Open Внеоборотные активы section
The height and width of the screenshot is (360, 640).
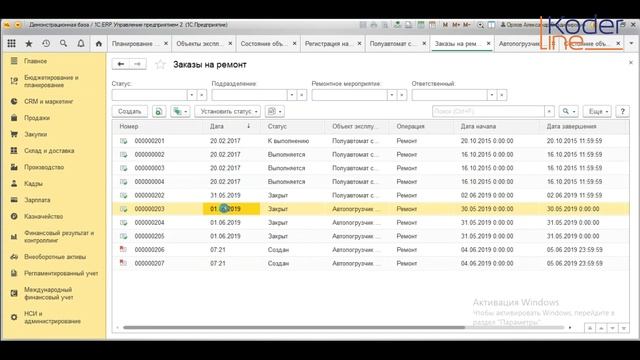click(x=55, y=257)
